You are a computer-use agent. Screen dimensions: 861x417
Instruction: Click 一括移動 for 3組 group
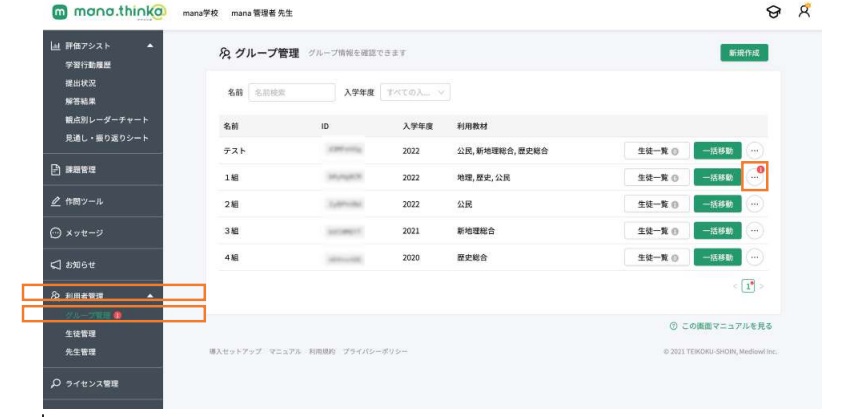(718, 231)
